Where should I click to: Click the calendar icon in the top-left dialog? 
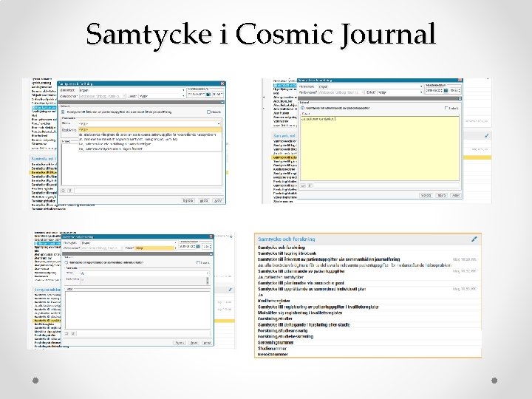point(208,95)
